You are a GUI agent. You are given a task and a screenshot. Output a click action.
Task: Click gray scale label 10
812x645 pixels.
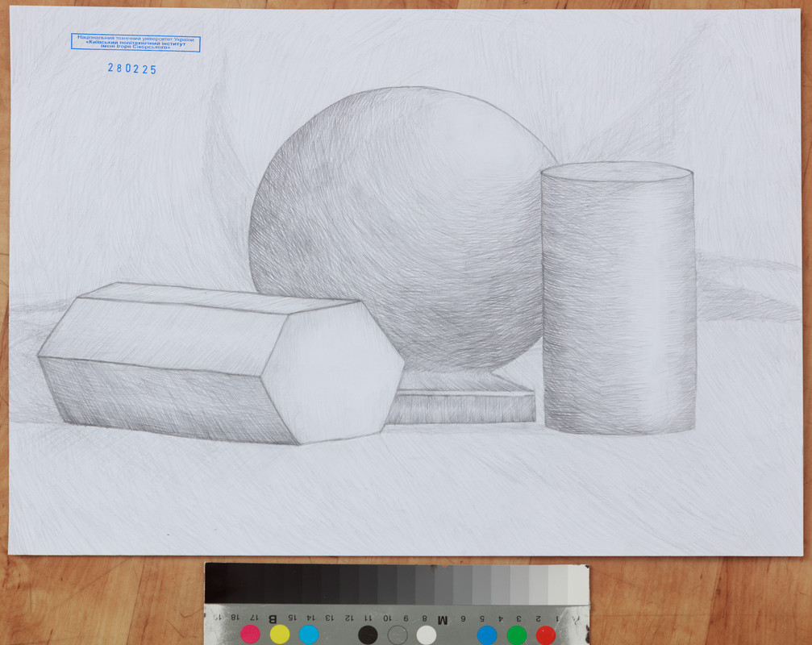coord(387,618)
